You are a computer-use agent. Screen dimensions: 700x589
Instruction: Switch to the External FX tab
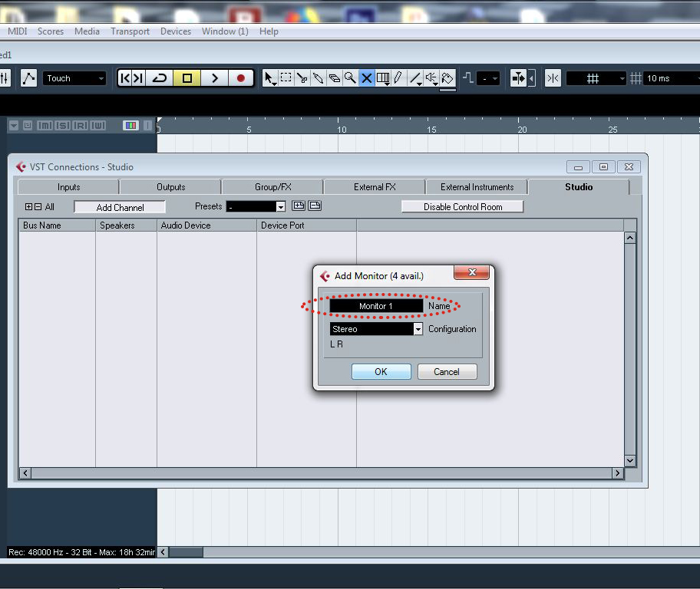(375, 187)
